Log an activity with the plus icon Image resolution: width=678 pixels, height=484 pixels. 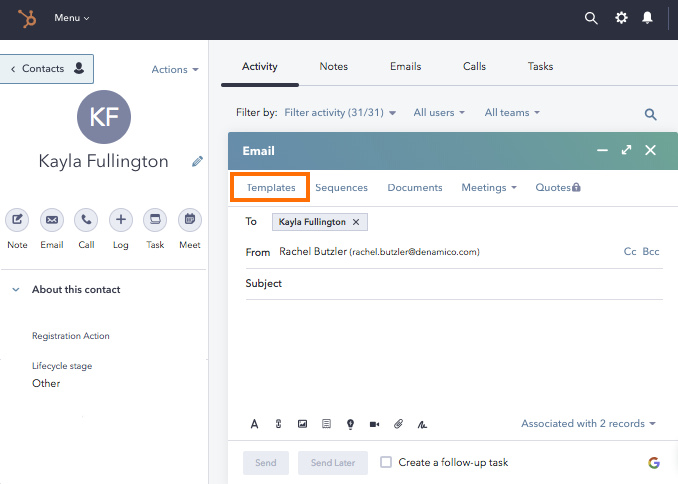121,220
